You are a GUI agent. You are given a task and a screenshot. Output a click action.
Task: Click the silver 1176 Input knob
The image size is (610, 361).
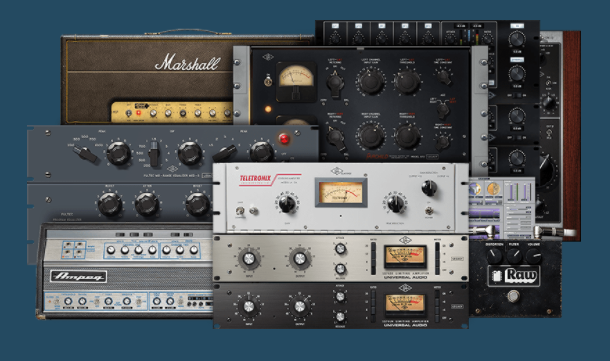[x=249, y=259]
